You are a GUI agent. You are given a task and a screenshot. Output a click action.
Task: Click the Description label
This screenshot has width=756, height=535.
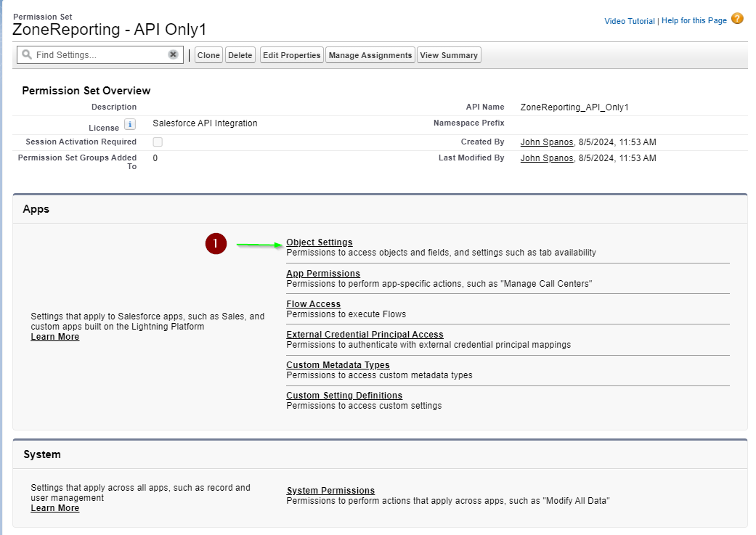114,107
